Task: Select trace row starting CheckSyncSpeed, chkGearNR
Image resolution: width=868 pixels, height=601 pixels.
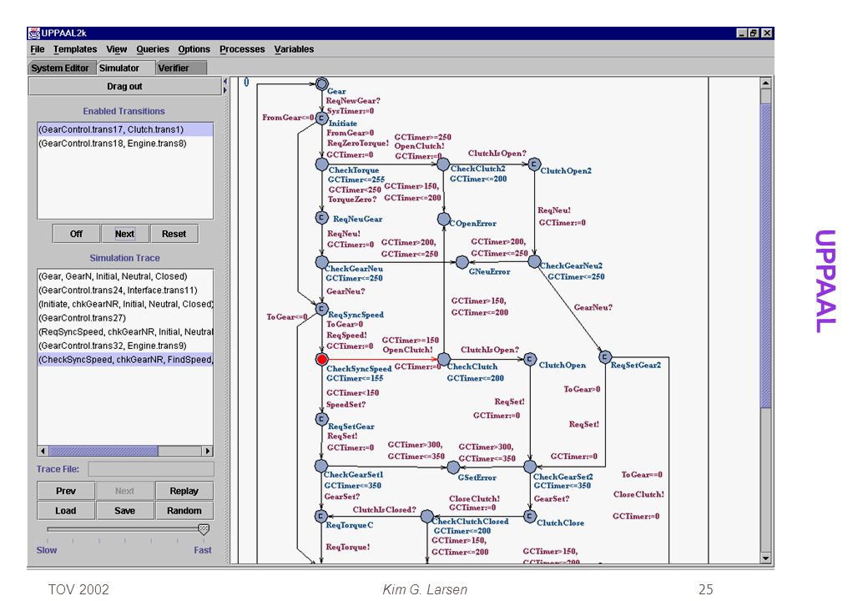Action: 124,359
